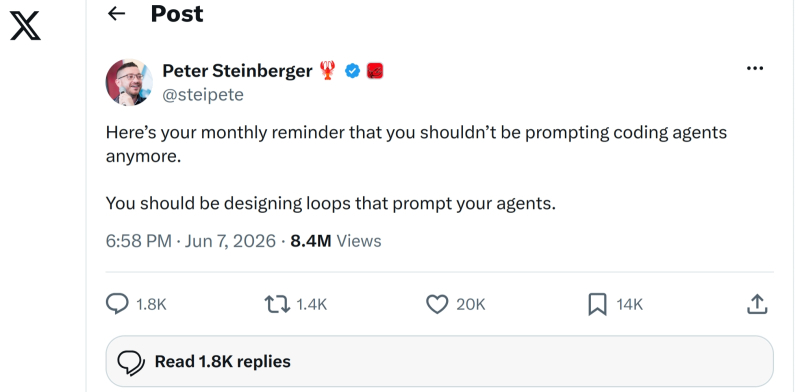The width and height of the screenshot is (800, 392).
Task: Repost using the retweet arrows icon
Action: coord(277,305)
